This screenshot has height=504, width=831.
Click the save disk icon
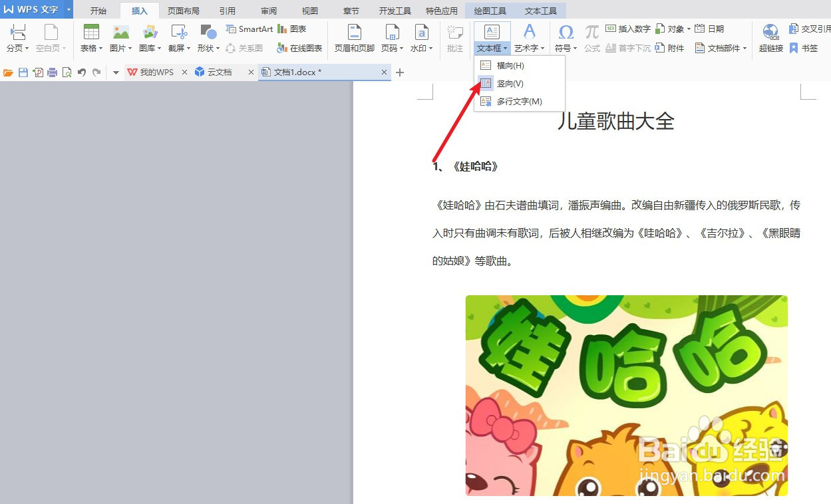[23, 72]
